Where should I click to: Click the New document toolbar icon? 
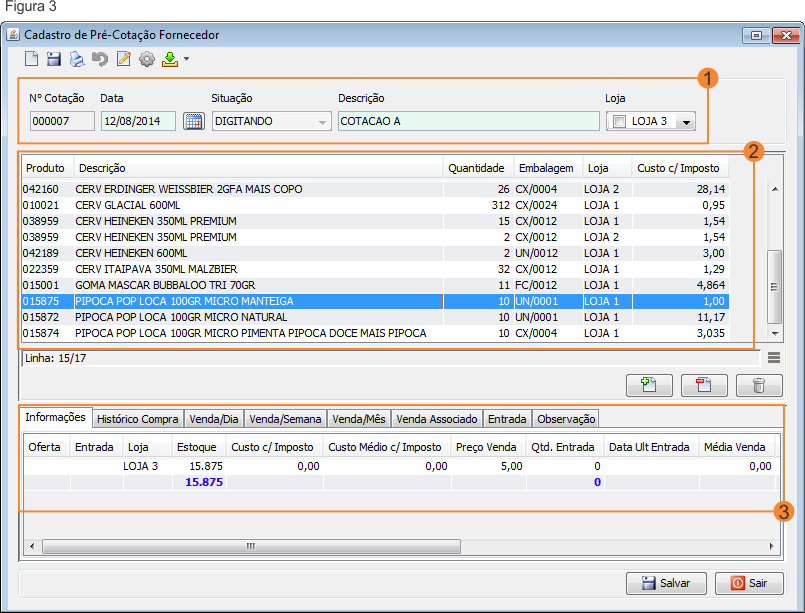click(31, 59)
